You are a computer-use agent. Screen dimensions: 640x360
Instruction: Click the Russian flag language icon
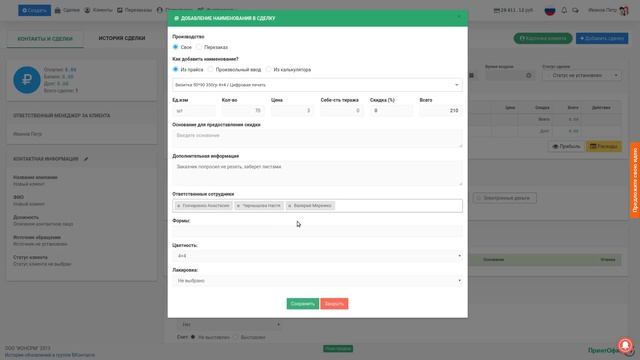(x=550, y=10)
